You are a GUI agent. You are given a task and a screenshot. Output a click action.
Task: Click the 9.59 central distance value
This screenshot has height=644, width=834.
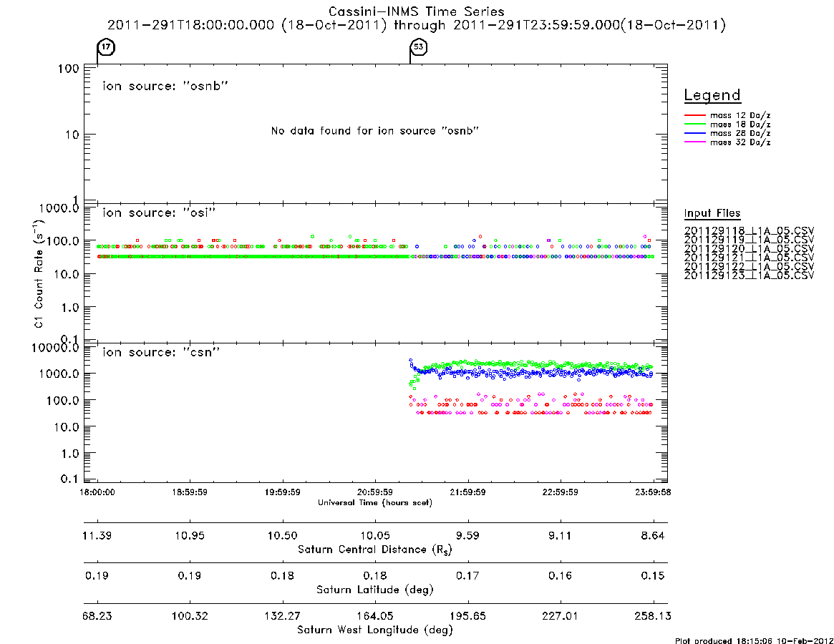[467, 535]
